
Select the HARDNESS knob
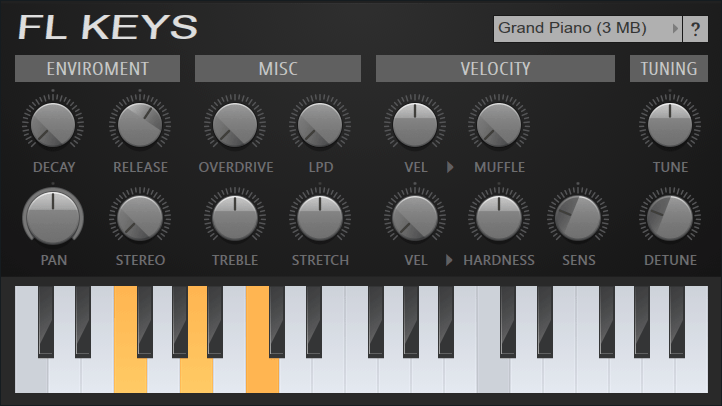pyautogui.click(x=499, y=217)
